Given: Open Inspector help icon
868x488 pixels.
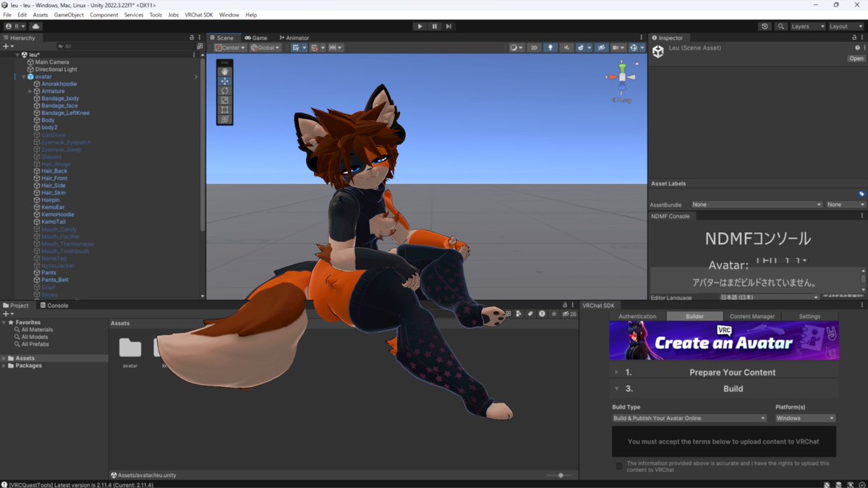Looking at the screenshot, I should (857, 48).
